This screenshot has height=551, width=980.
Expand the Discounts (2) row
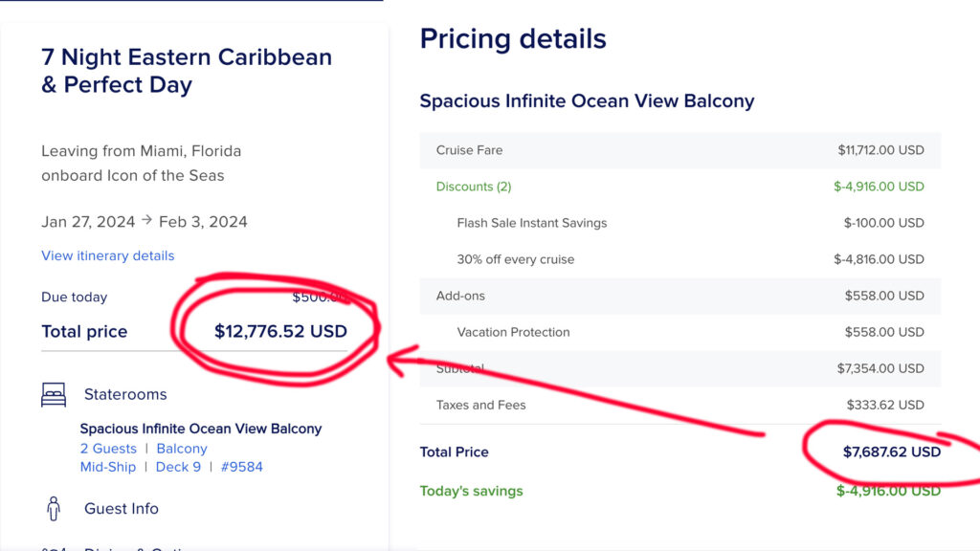[x=680, y=187]
